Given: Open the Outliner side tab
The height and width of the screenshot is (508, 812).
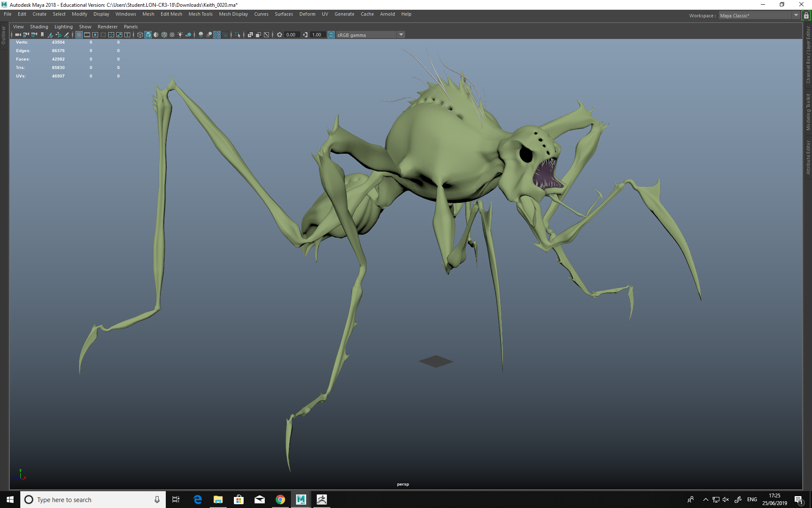Looking at the screenshot, I should (x=4, y=35).
